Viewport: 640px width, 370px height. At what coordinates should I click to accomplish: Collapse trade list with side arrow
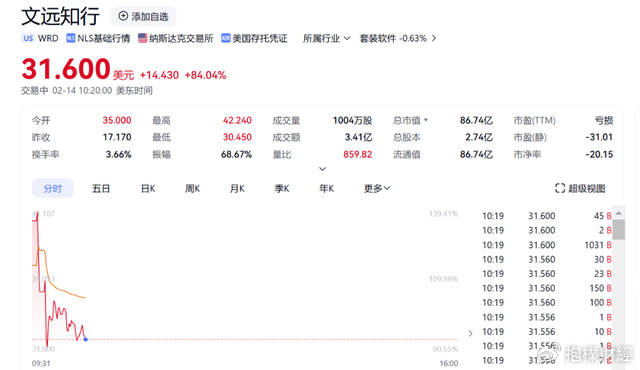(471, 333)
